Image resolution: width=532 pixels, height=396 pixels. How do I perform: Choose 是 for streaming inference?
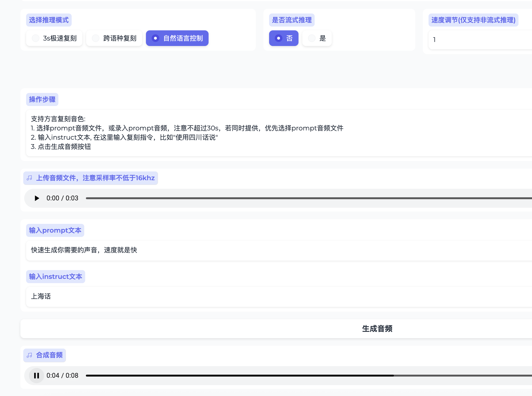(317, 38)
